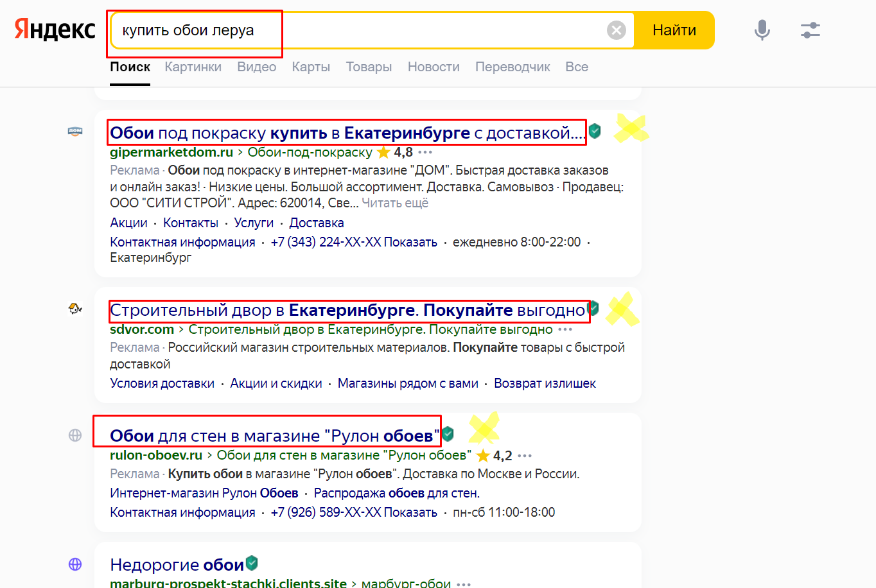Click breadcrumb Обои для стен after rulon-oboev.ru
This screenshot has height=588, width=876.
344,455
